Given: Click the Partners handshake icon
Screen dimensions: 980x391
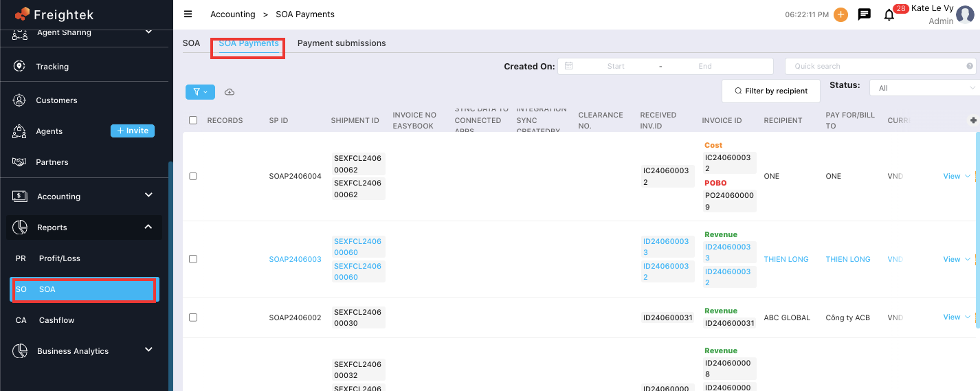Looking at the screenshot, I should [19, 162].
